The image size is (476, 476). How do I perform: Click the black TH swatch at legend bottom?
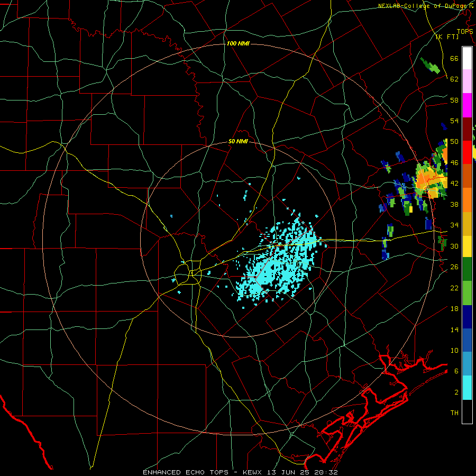(467, 411)
